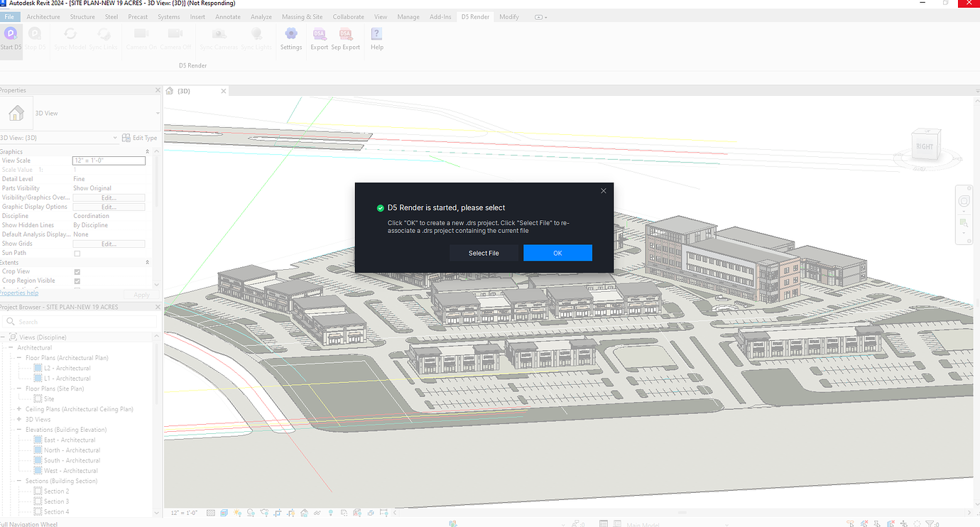980x527 pixels.
Task: Open the Visual Style cube icon
Action: click(224, 512)
